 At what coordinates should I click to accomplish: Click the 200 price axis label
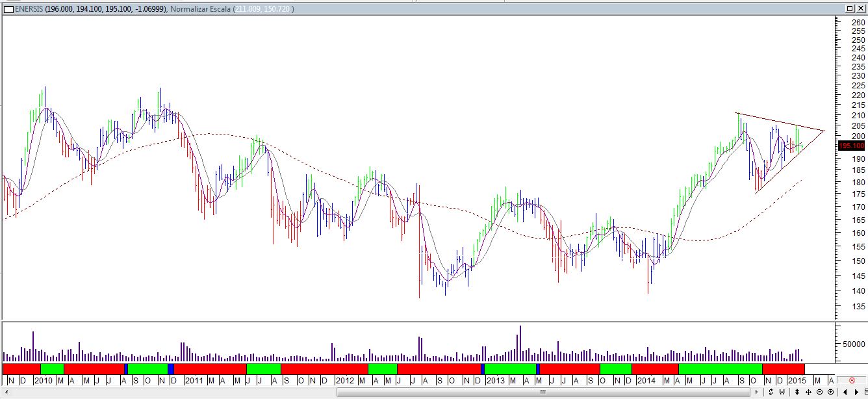(x=858, y=136)
